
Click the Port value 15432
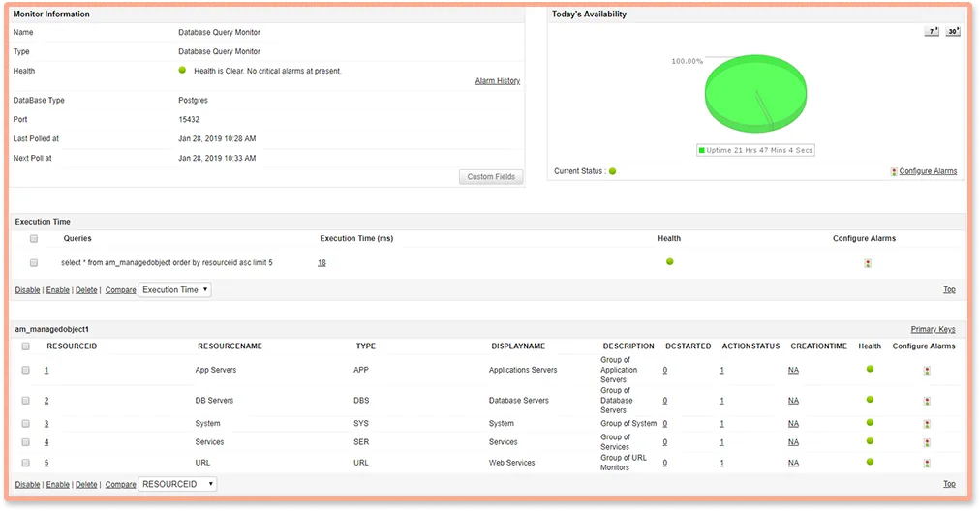189,119
